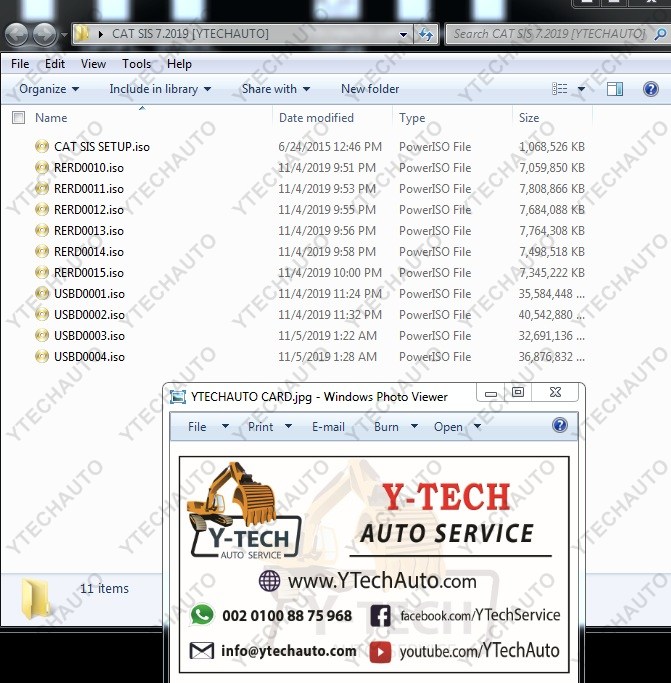The width and height of the screenshot is (671, 683).
Task: Click the Forward navigation arrow button
Action: 45,35
